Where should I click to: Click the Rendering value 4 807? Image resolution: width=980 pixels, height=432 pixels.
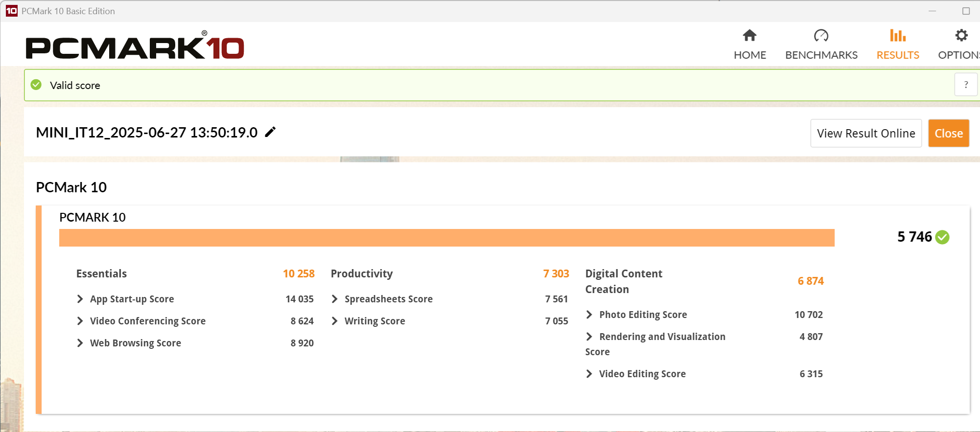click(811, 337)
